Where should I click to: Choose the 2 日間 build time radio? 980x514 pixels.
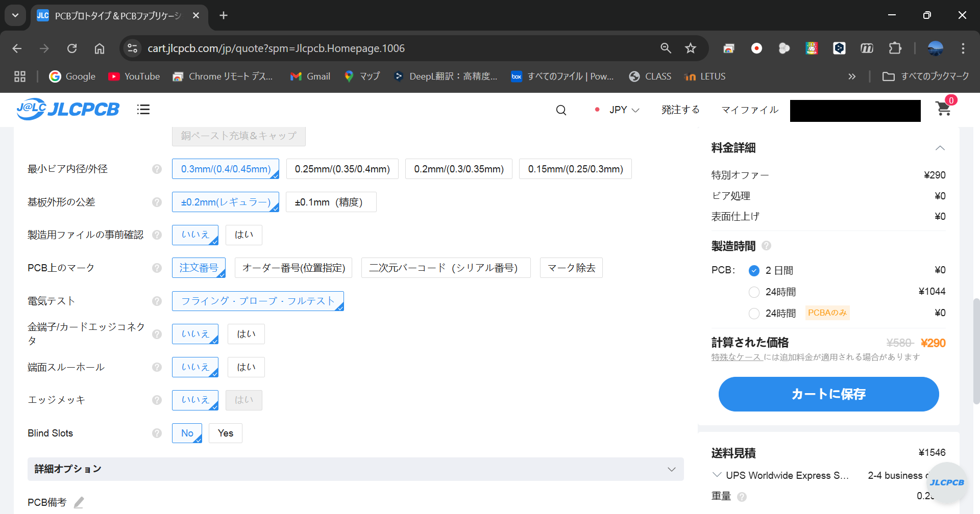coord(754,271)
